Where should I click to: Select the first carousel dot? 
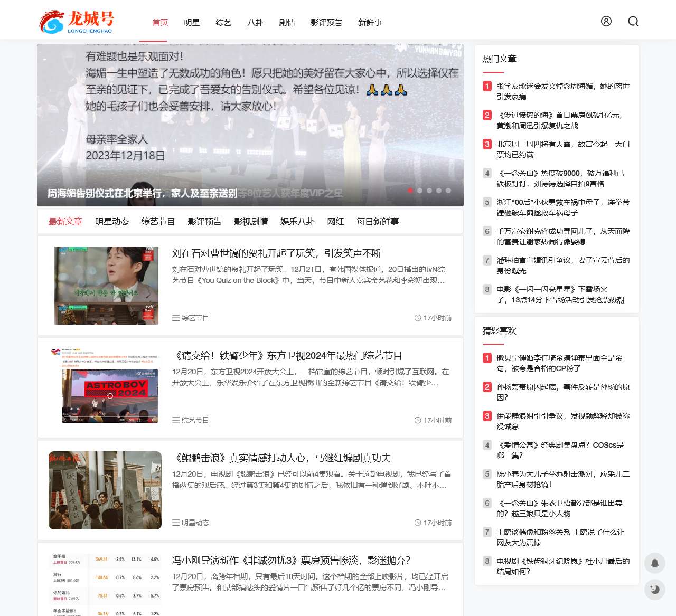click(x=410, y=191)
